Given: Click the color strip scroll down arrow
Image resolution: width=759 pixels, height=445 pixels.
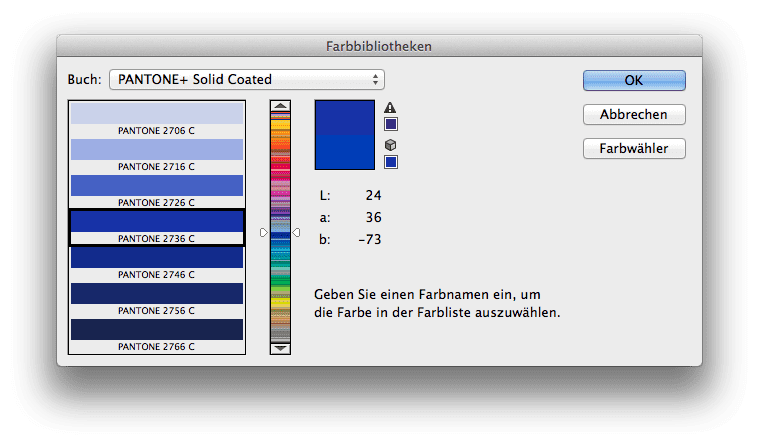Looking at the screenshot, I should pyautogui.click(x=280, y=348).
